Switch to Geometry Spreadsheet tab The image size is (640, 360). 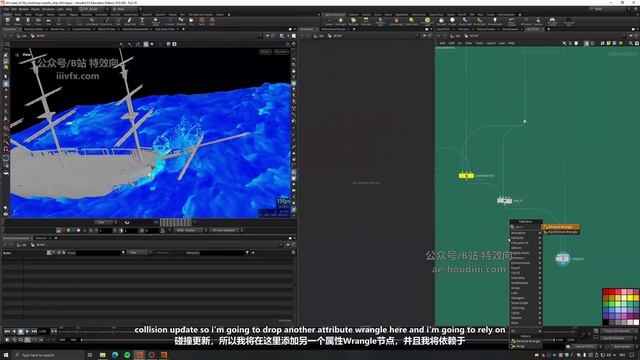pos(16,238)
